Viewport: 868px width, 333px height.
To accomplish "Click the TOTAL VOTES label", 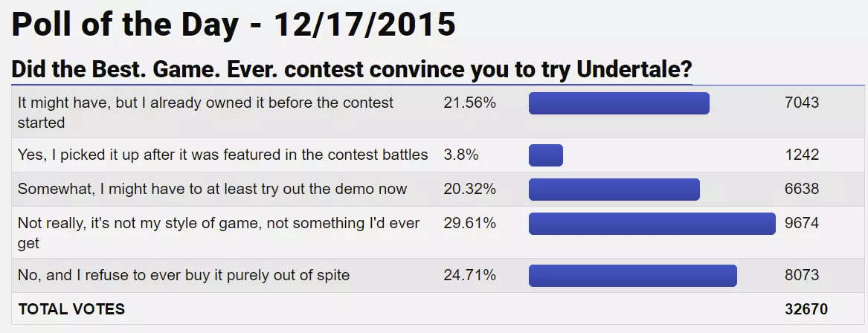I will (71, 308).
